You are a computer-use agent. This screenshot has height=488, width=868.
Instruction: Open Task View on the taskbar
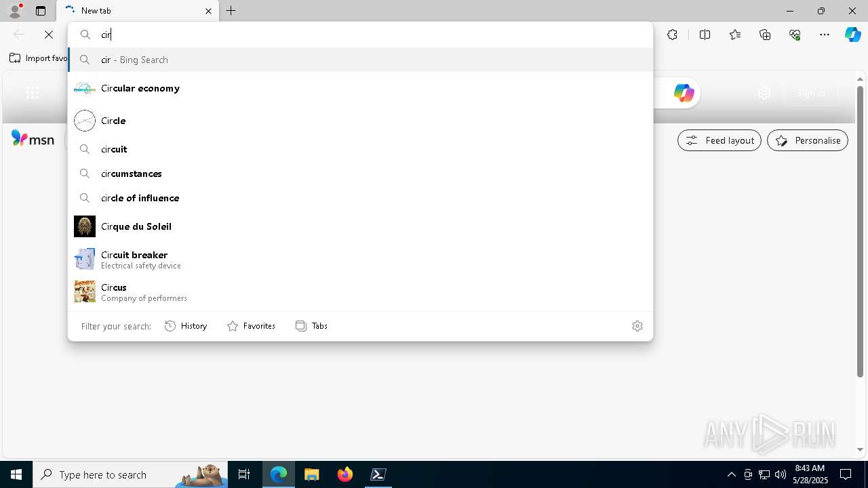pos(244,474)
